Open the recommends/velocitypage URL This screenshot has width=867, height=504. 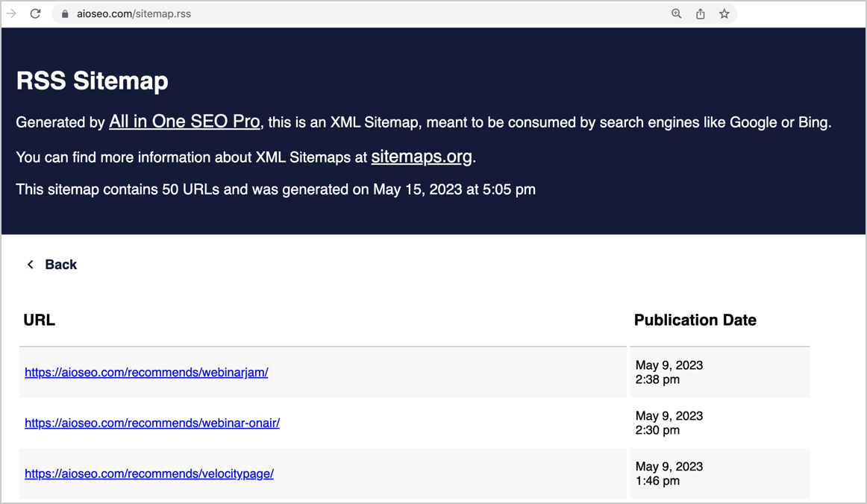pyautogui.click(x=149, y=474)
